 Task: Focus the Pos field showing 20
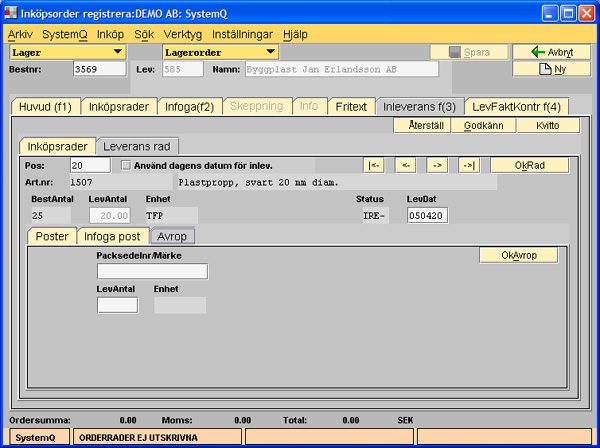pos(90,165)
